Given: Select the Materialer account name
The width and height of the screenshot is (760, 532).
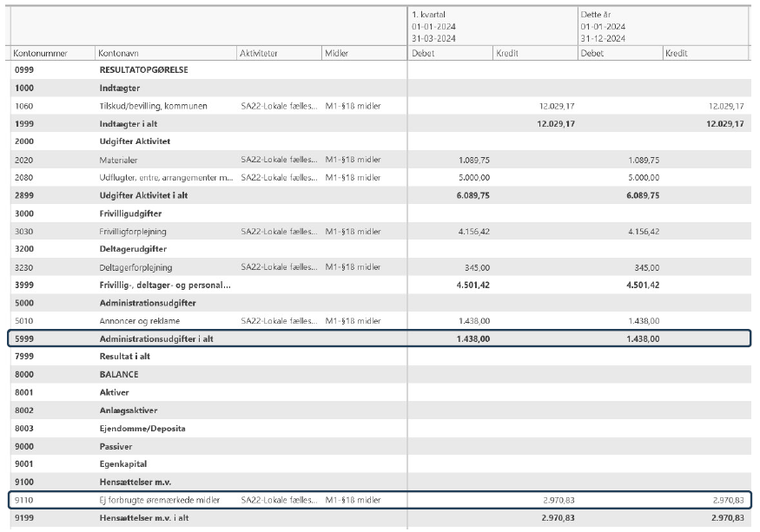Looking at the screenshot, I should click(x=118, y=160).
